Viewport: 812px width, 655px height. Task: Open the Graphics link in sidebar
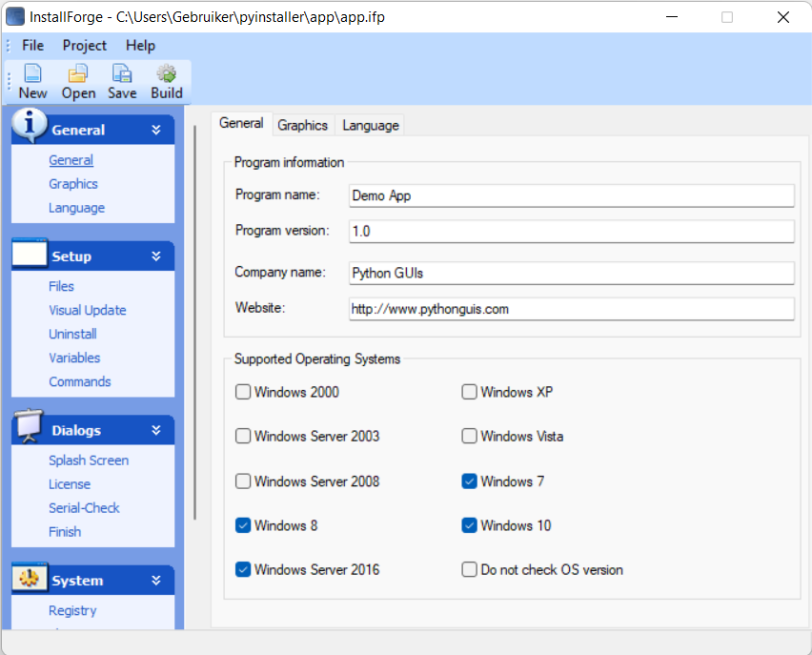73,184
